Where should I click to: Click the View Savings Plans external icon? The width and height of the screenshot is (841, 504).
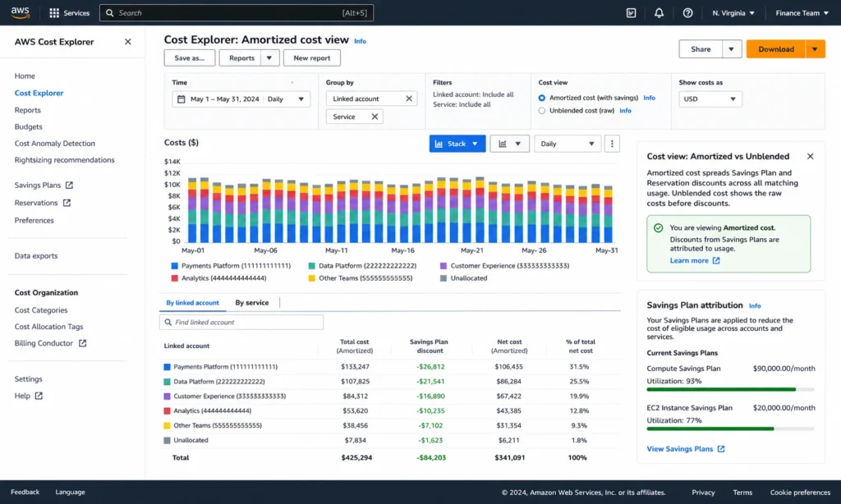click(721, 449)
